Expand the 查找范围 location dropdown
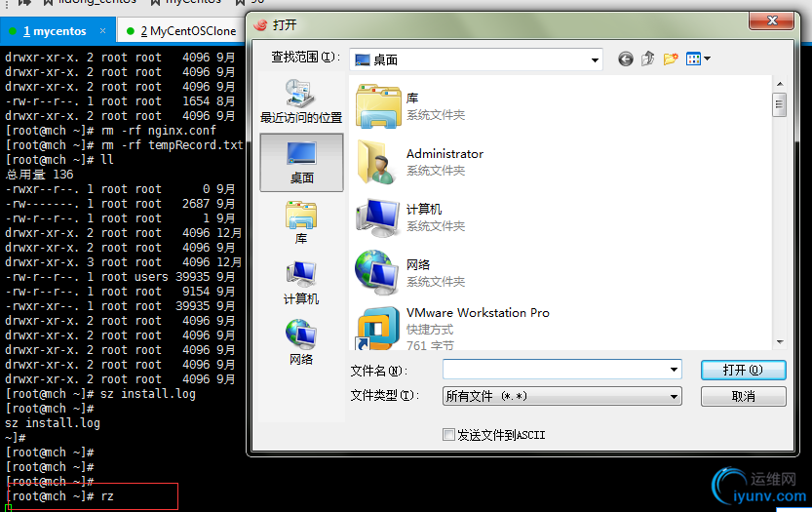This screenshot has height=512, width=812. point(595,60)
